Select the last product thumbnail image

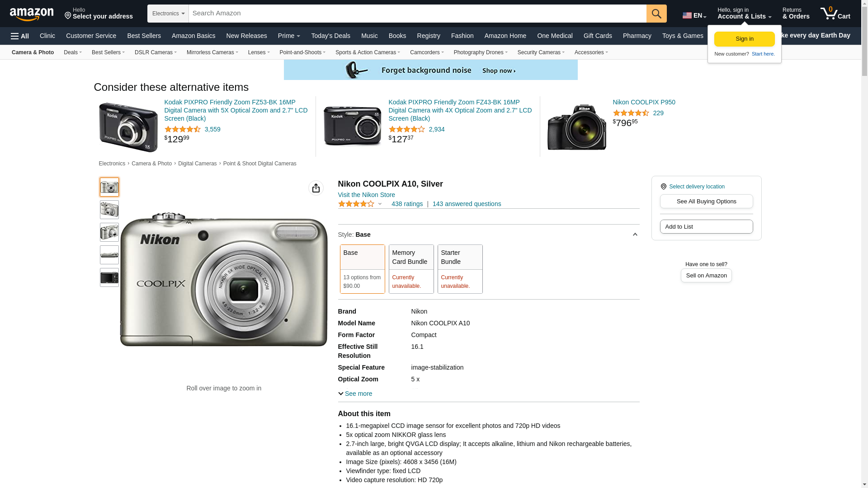pos(109,277)
